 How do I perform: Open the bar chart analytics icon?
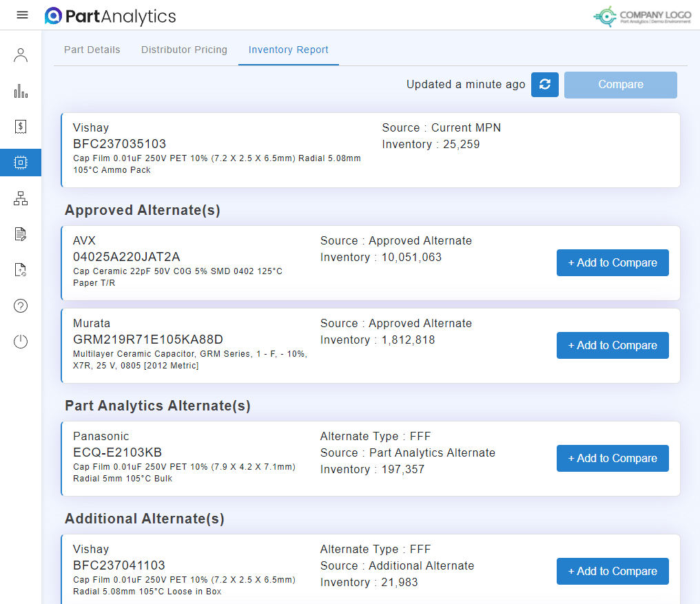point(21,91)
